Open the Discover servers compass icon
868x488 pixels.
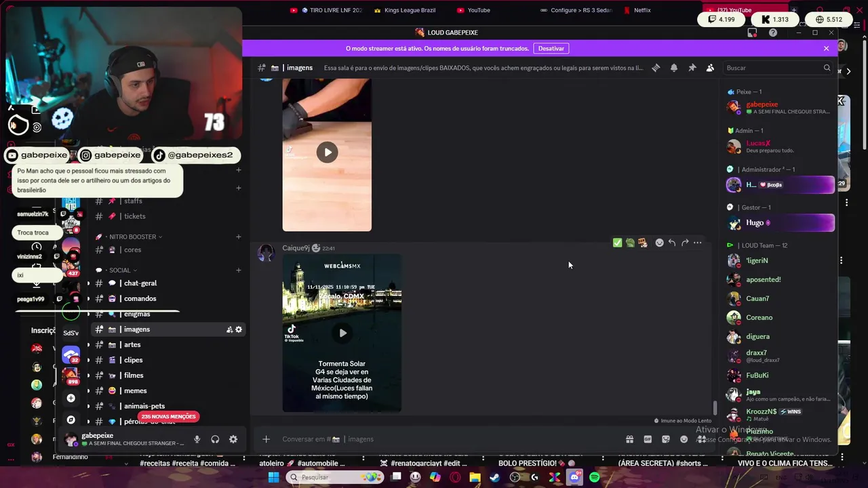71,420
